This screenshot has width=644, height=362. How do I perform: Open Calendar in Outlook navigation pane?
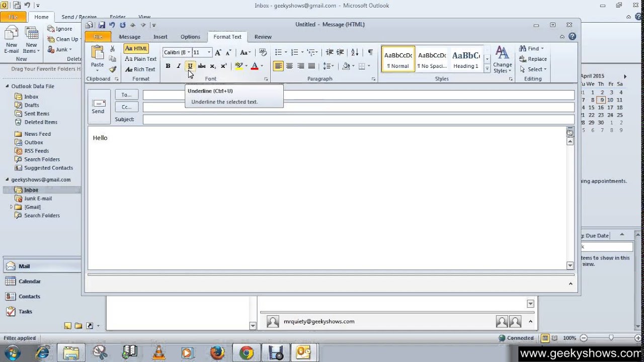click(x=30, y=282)
